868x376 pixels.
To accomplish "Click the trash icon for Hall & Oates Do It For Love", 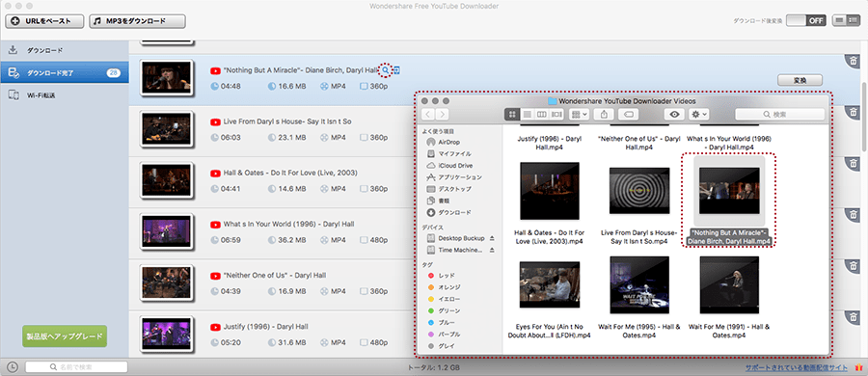I will [854, 163].
